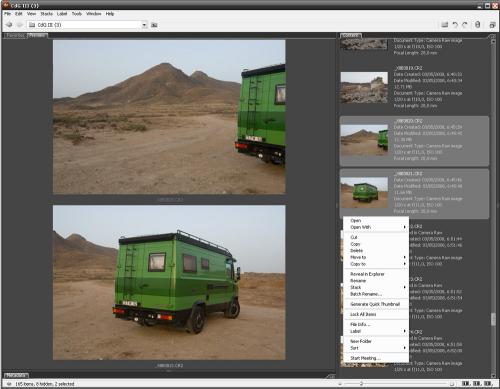500x389 pixels.
Task: Open the Help menu
Action: pyautogui.click(x=110, y=14)
